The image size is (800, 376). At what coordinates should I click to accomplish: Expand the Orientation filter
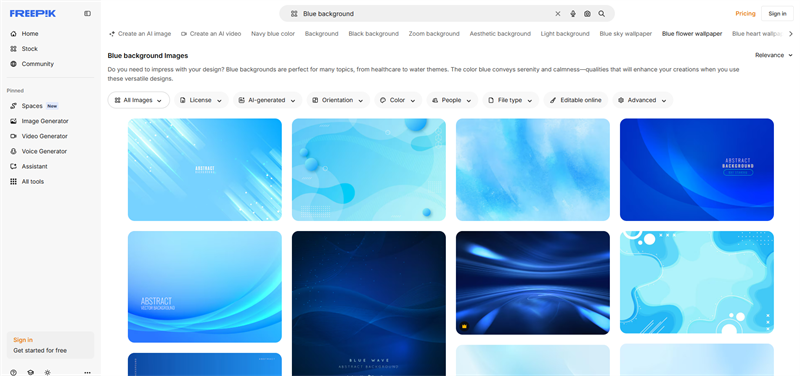pos(338,100)
